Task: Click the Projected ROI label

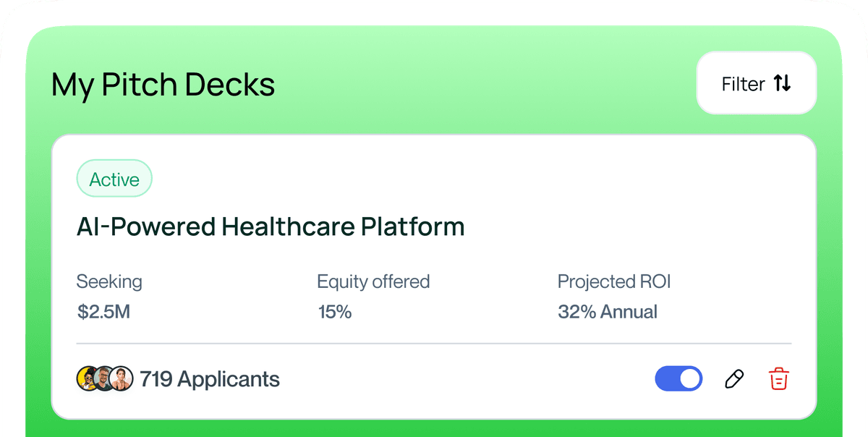Action: pyautogui.click(x=614, y=281)
